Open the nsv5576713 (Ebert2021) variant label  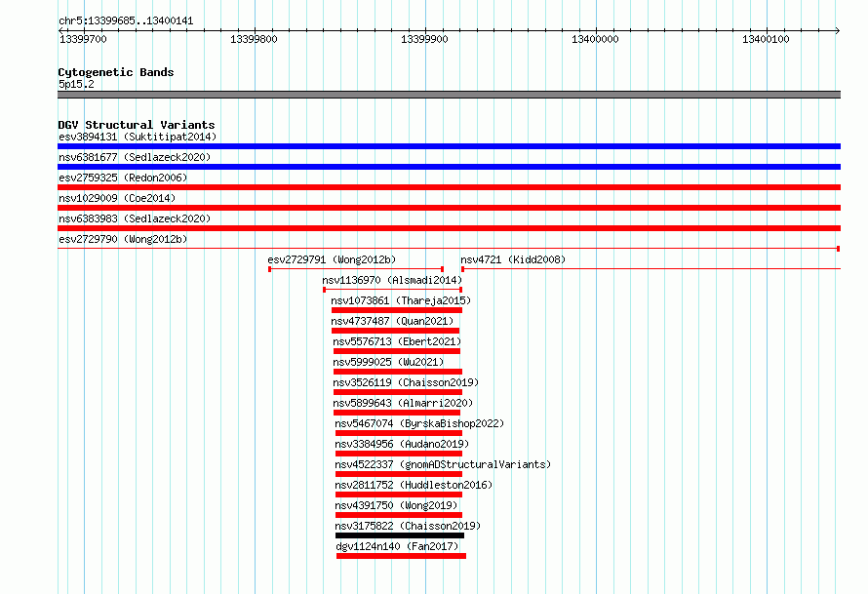397,341
